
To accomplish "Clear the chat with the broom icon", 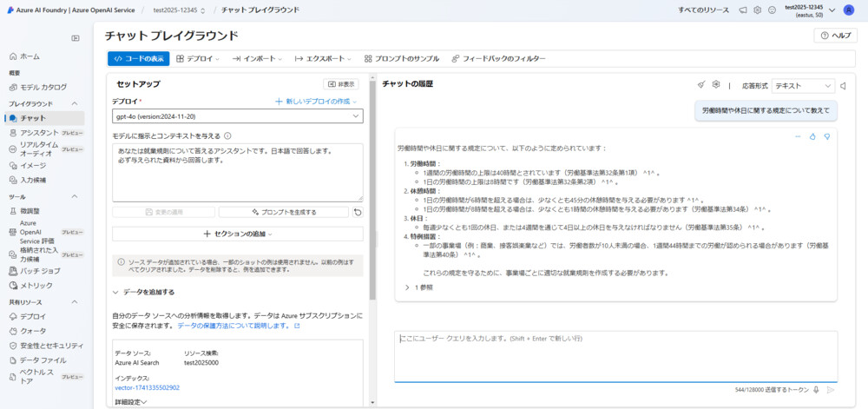I will [700, 85].
